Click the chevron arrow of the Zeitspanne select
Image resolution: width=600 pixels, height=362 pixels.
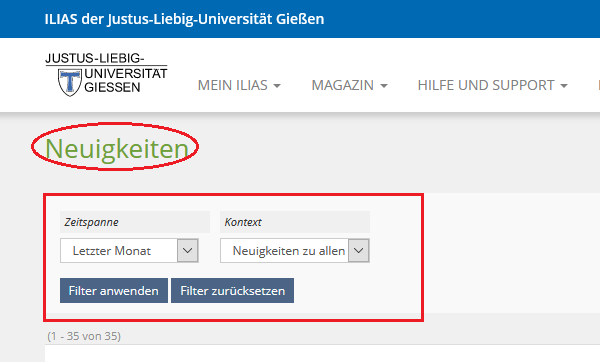188,251
